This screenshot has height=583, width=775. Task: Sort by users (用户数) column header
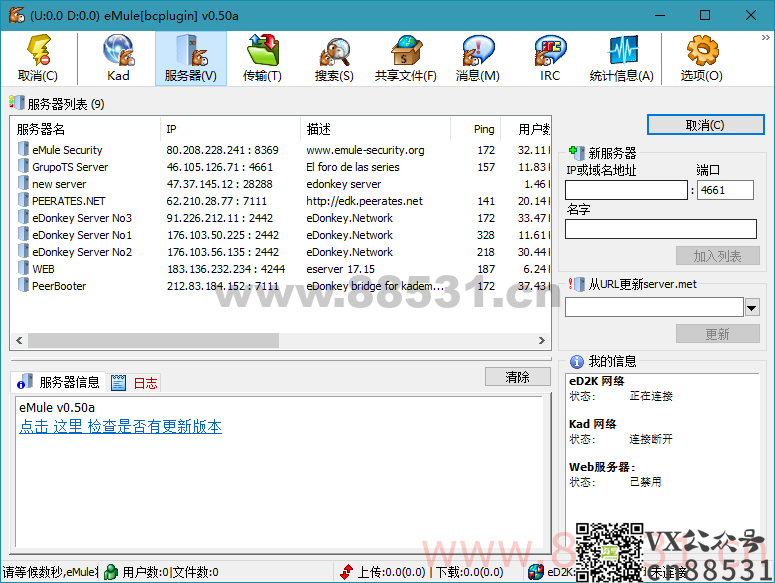coord(525,129)
